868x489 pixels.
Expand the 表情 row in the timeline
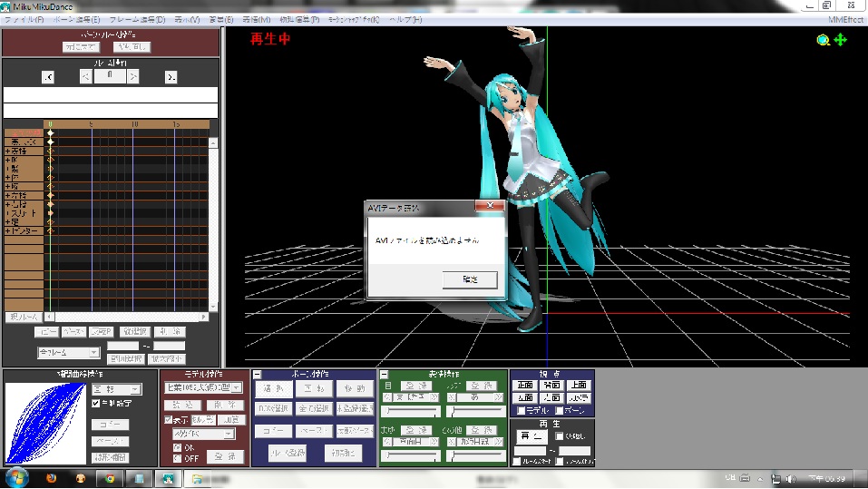point(8,151)
